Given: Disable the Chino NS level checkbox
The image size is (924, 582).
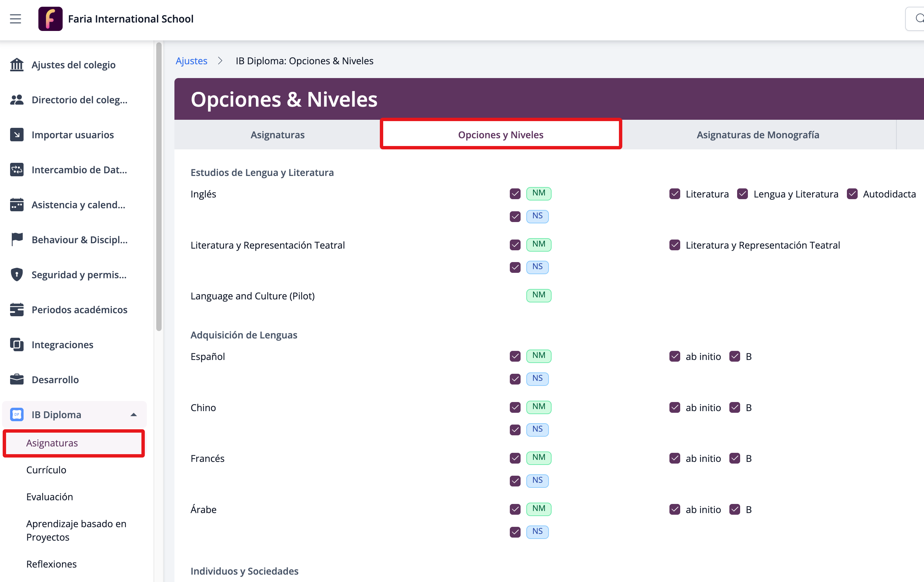Looking at the screenshot, I should coord(515,429).
